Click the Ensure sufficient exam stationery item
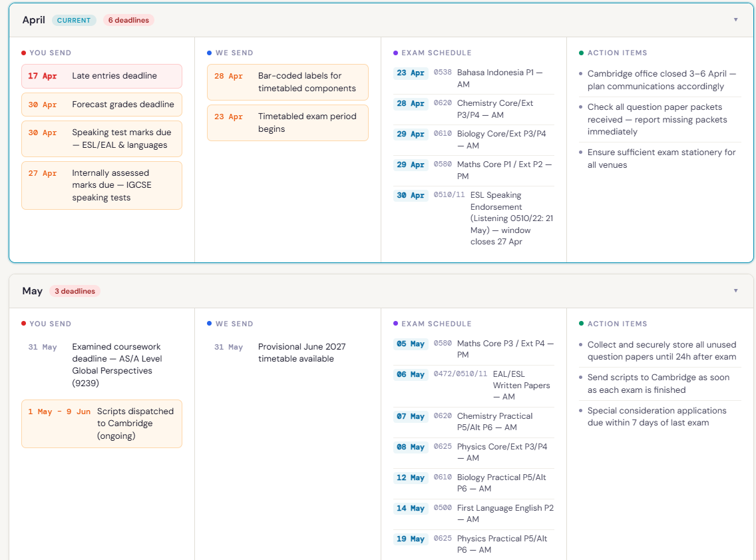The width and height of the screenshot is (756, 560). click(x=660, y=158)
